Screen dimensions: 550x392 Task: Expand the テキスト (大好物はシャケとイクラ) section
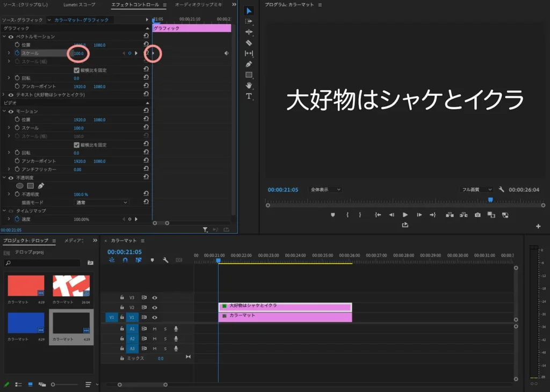[x=4, y=95]
